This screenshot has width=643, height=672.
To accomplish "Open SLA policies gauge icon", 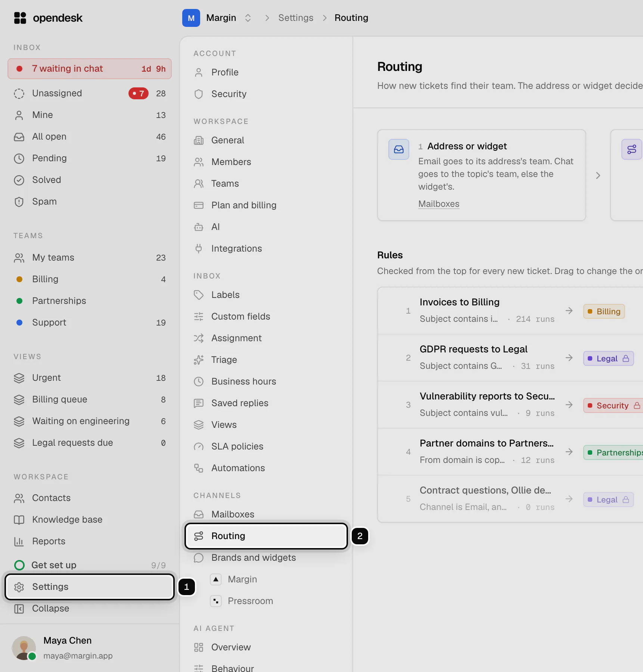I will (x=199, y=447).
